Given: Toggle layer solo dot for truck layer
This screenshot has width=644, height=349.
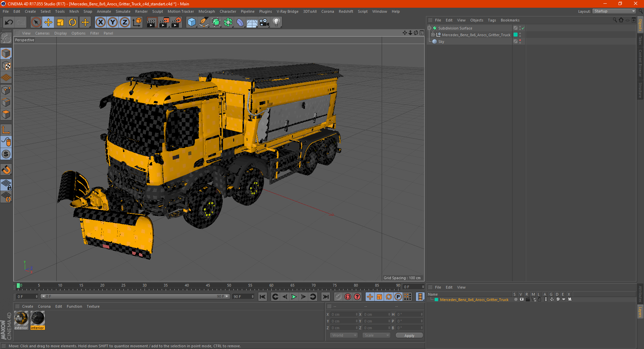Looking at the screenshot, I should 516,299.
